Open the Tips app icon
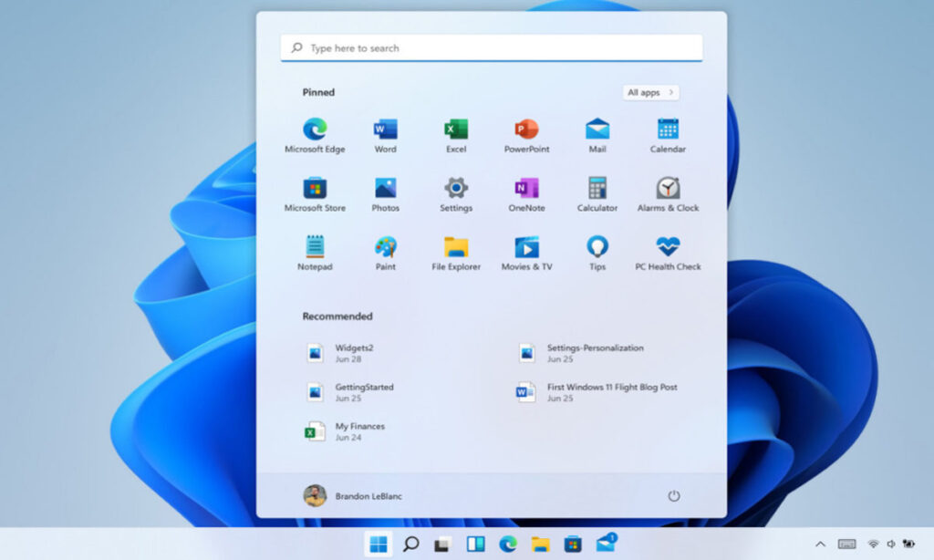This screenshot has width=934, height=560. (597, 247)
